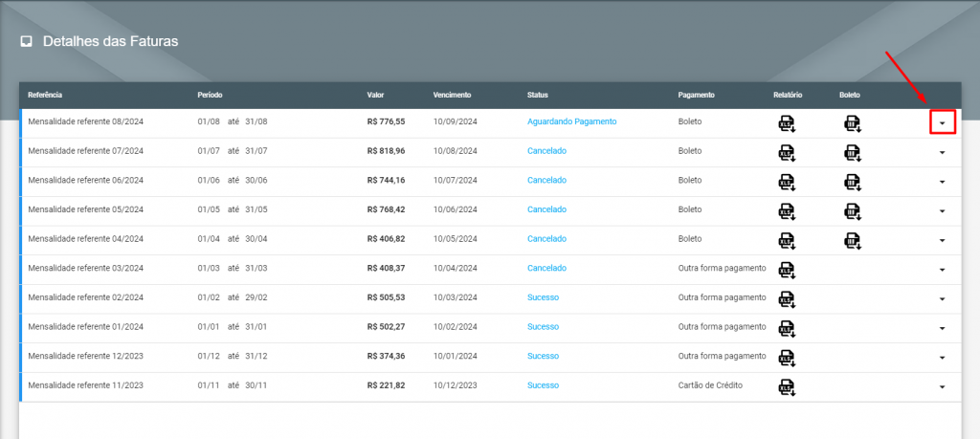Download the boleto for Mensalidade 08/2024
The width and height of the screenshot is (980, 439).
pyautogui.click(x=853, y=123)
